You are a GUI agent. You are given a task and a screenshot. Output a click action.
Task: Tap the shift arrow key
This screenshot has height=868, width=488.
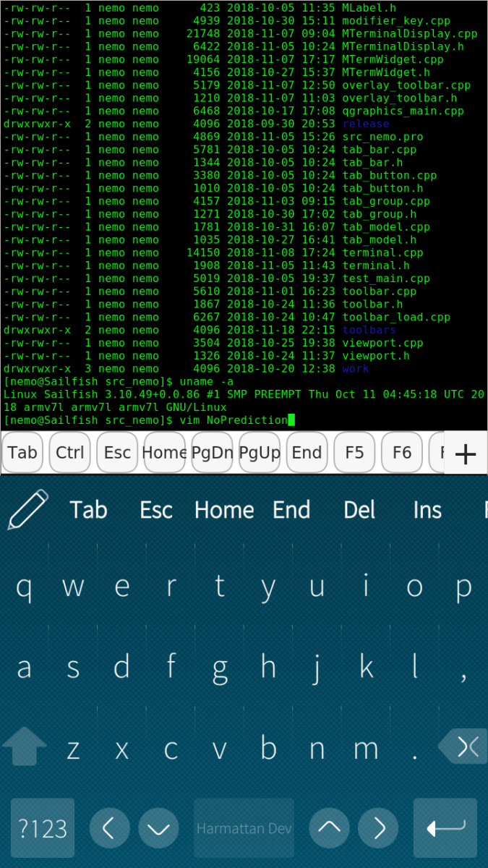(x=25, y=746)
